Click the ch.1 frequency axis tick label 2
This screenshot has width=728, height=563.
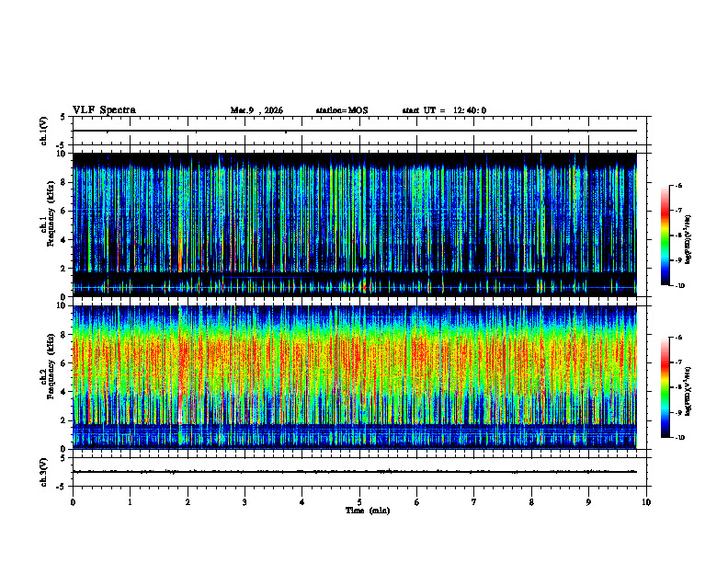[x=63, y=268]
